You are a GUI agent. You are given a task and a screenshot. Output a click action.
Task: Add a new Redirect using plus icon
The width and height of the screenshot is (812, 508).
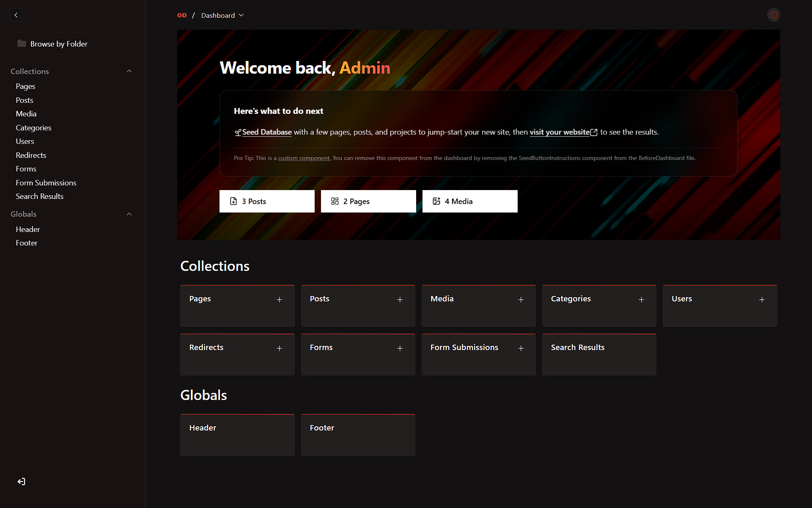point(280,348)
